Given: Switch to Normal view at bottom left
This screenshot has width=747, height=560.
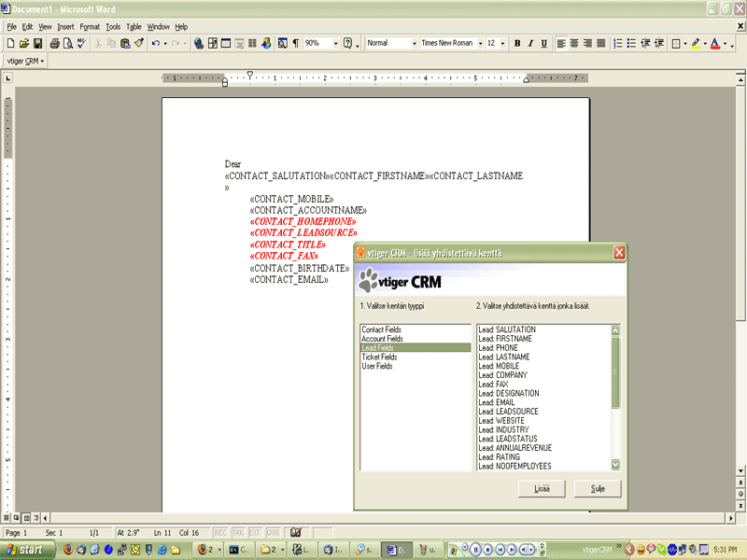Looking at the screenshot, I should coord(7,518).
